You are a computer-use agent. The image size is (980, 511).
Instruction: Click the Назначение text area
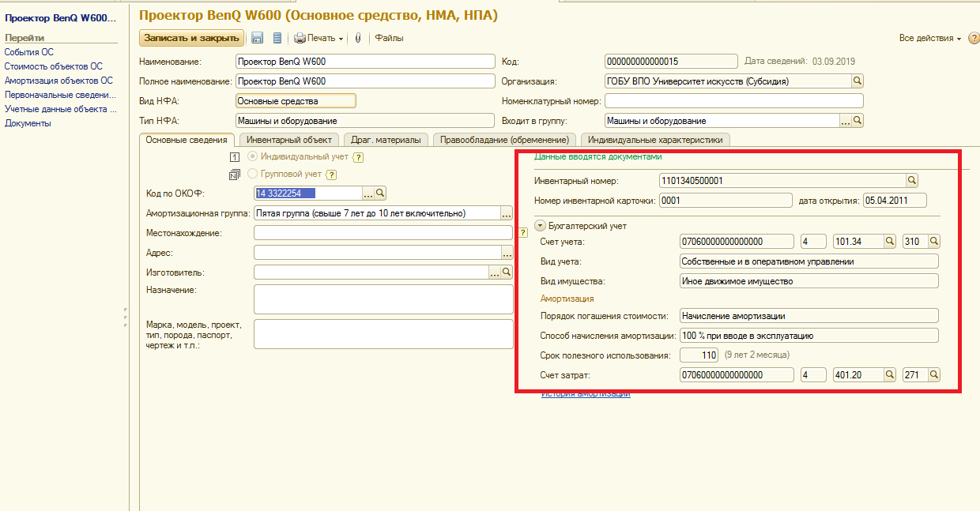tap(383, 299)
